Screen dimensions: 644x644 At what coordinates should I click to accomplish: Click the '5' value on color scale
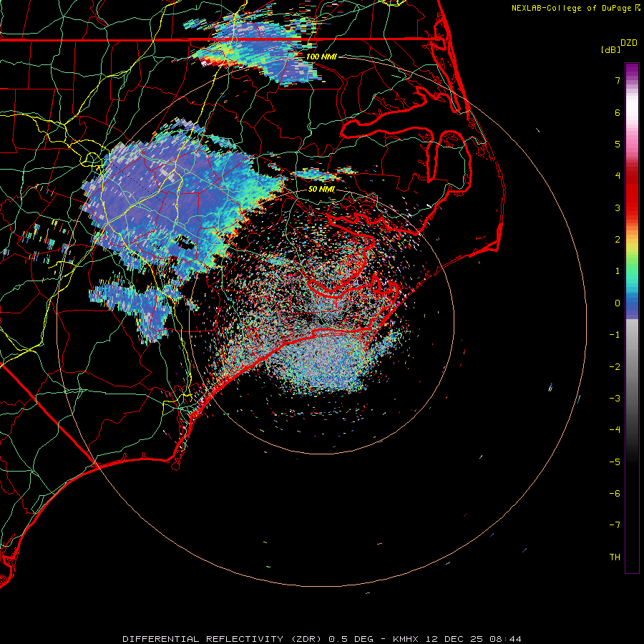pyautogui.click(x=618, y=144)
